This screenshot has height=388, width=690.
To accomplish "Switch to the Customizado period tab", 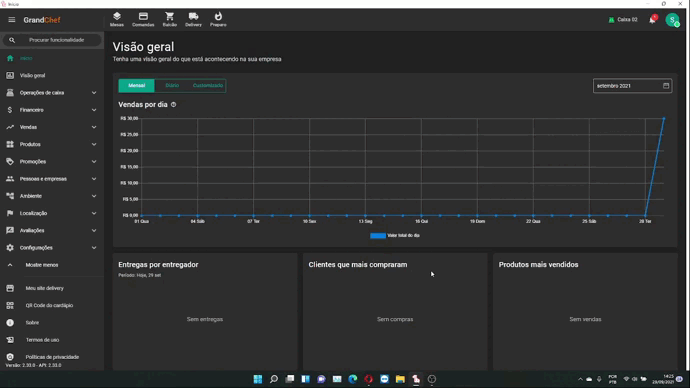I will (x=208, y=85).
